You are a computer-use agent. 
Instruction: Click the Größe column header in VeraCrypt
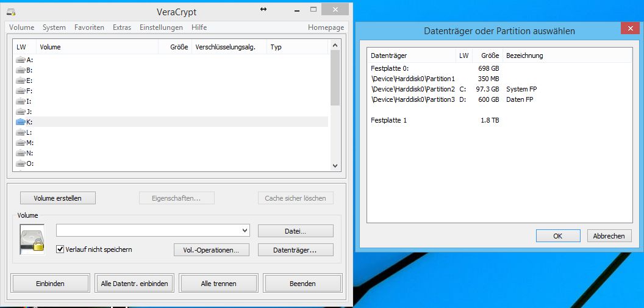pos(175,47)
